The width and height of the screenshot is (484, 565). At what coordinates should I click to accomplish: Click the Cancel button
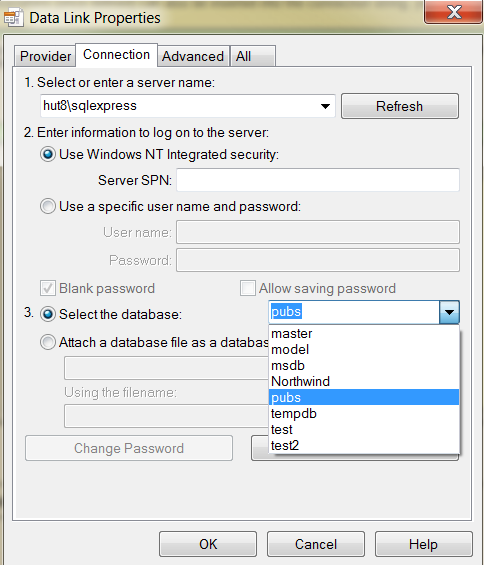pyautogui.click(x=316, y=544)
